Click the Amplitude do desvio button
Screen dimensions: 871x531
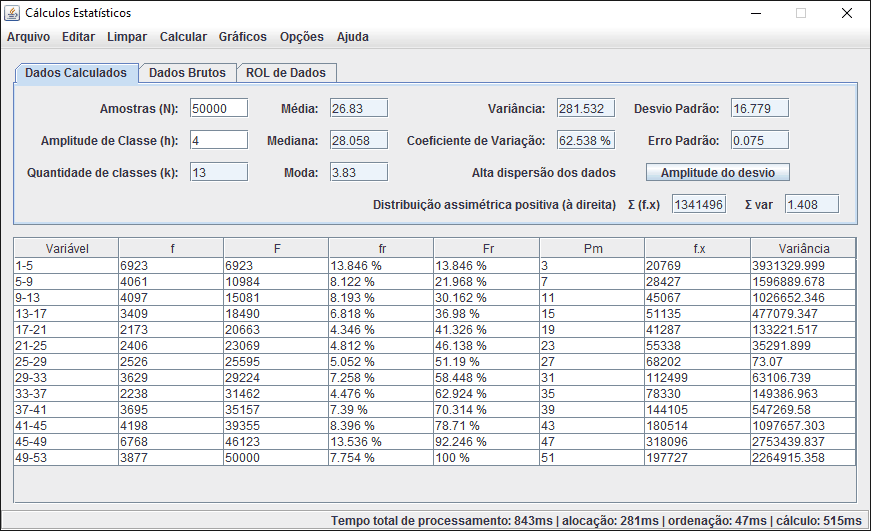(x=718, y=172)
